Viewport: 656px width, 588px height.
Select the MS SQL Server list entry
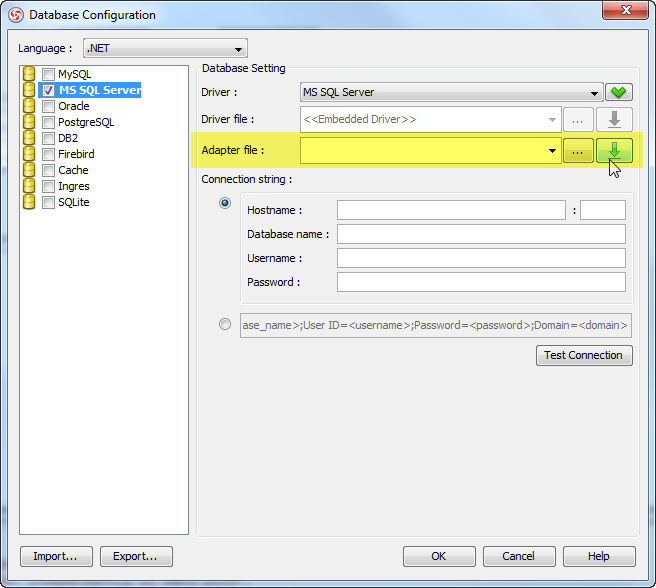pos(100,90)
